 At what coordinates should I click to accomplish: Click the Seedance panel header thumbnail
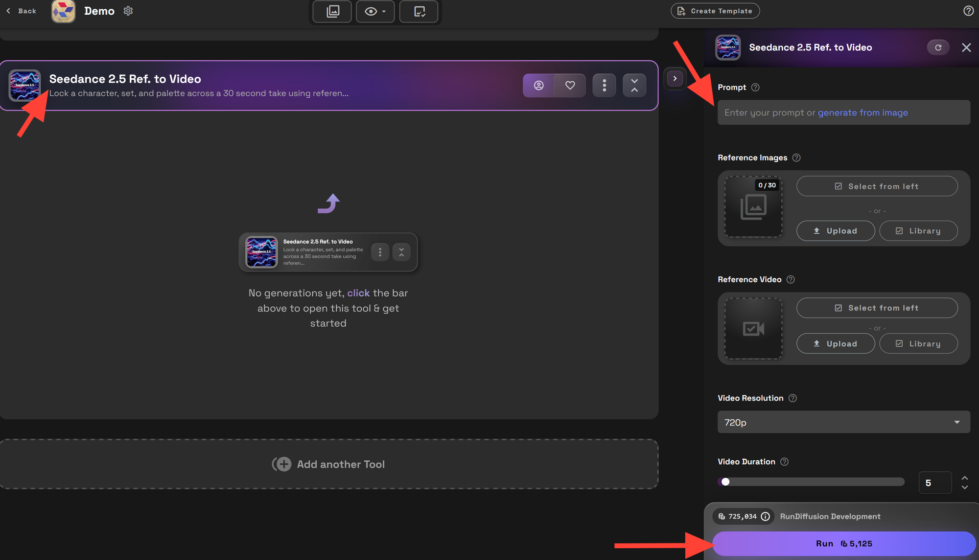727,47
